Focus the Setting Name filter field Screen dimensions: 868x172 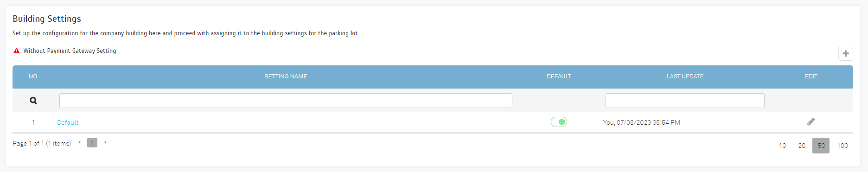(286, 101)
